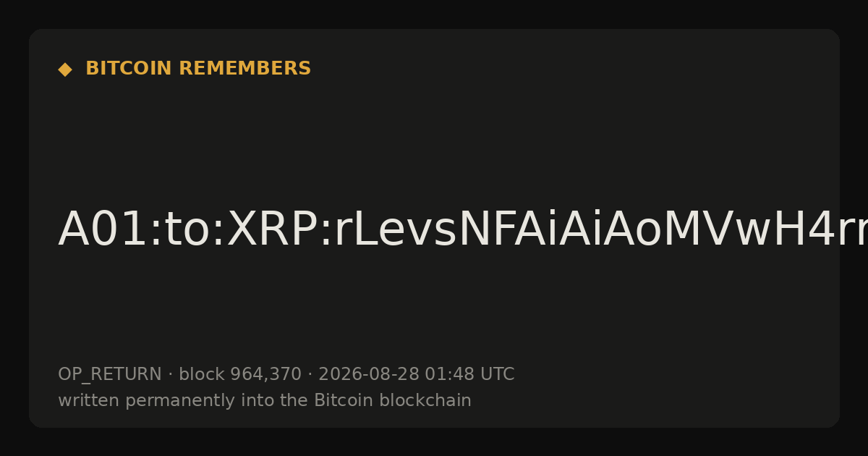Click the dot separator after OP_RETURN
The height and width of the screenshot is (456, 868).
pos(171,375)
